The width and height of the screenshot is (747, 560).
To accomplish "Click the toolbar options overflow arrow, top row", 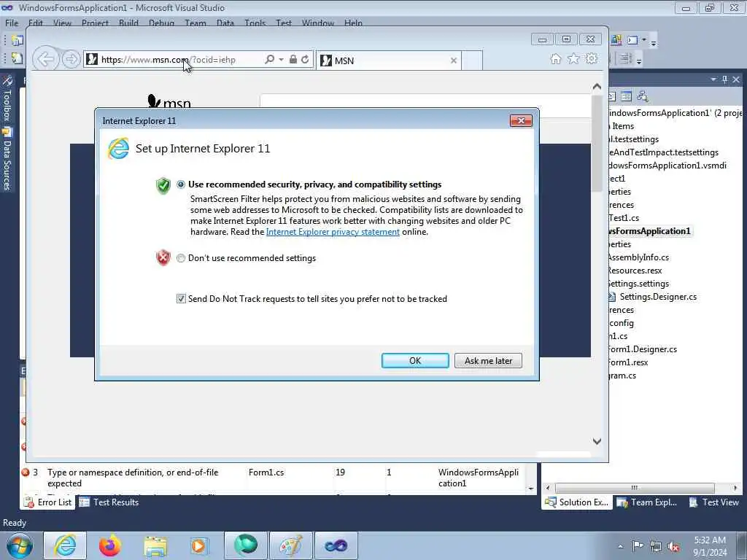I will pos(654,43).
